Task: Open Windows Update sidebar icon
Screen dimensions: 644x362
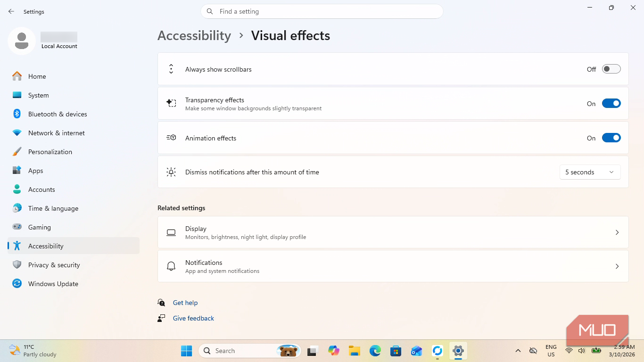Action: [x=17, y=284]
